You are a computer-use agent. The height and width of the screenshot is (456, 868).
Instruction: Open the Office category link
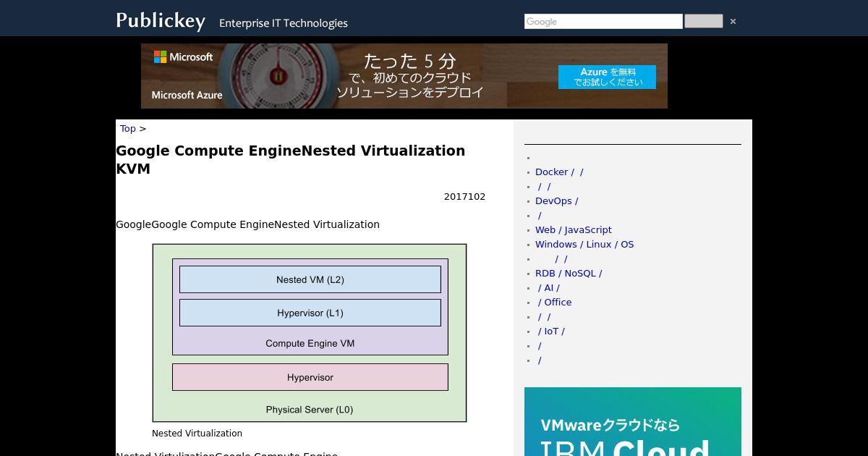coord(555,303)
